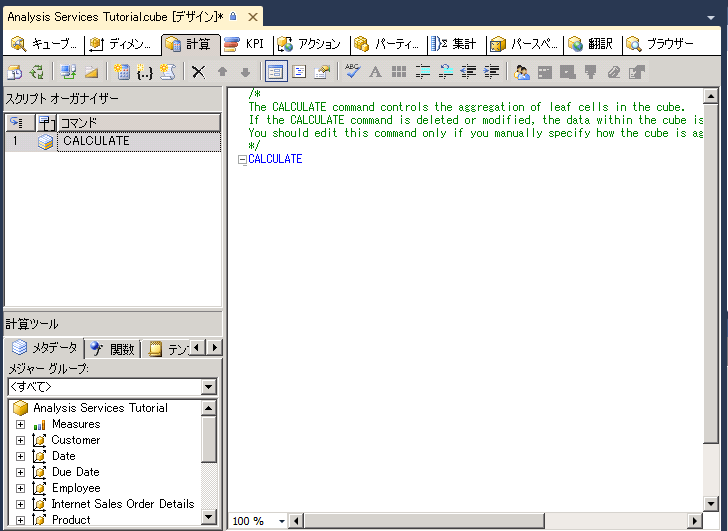Open the メジャー グループ dropdown
The height and width of the screenshot is (531, 728).
[x=208, y=387]
